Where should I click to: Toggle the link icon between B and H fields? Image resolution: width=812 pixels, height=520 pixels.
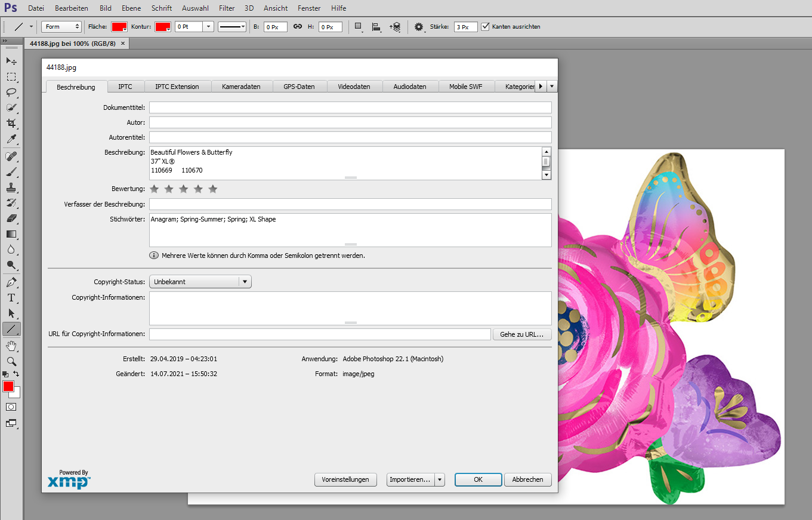(297, 26)
